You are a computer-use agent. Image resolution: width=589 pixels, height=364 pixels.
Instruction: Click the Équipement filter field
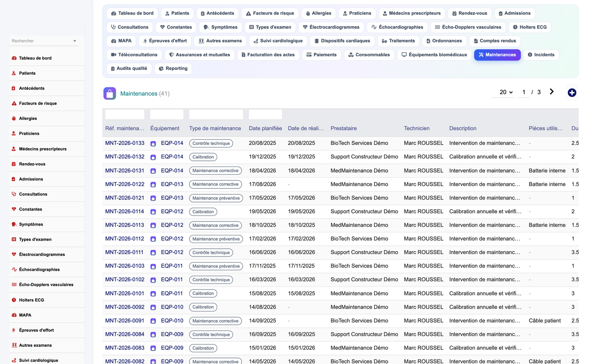coord(167,114)
